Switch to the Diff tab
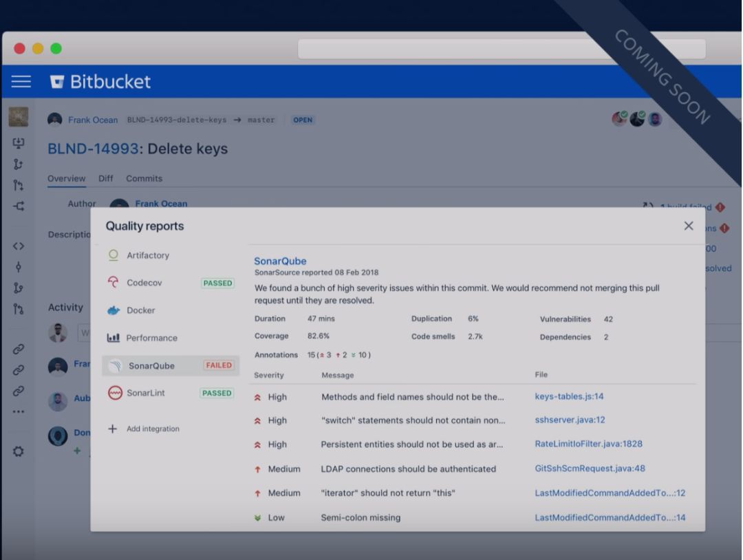 click(106, 179)
